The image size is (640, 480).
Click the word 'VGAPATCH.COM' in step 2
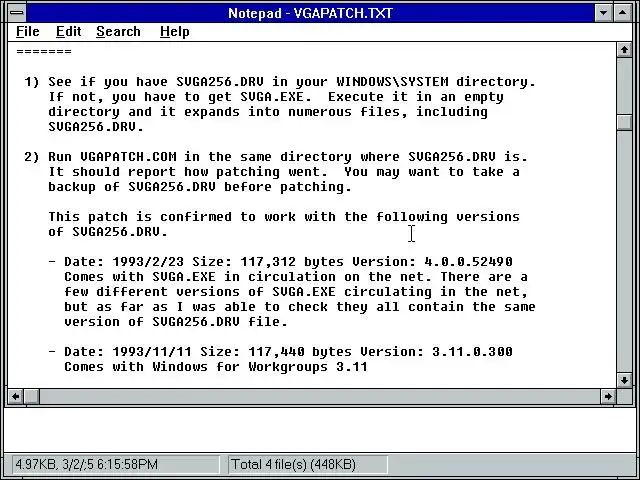pyautogui.click(x=128, y=157)
